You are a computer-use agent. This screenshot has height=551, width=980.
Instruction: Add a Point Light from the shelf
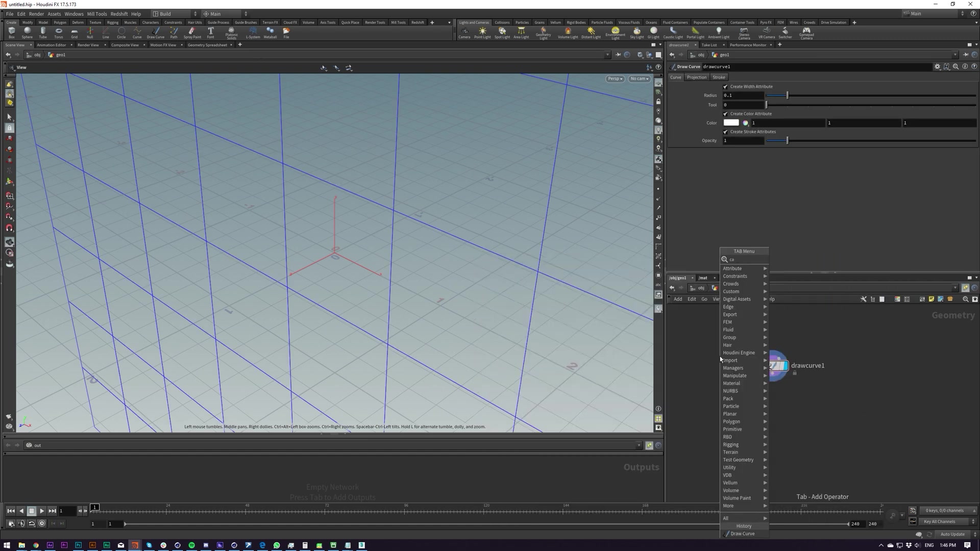pos(482,33)
